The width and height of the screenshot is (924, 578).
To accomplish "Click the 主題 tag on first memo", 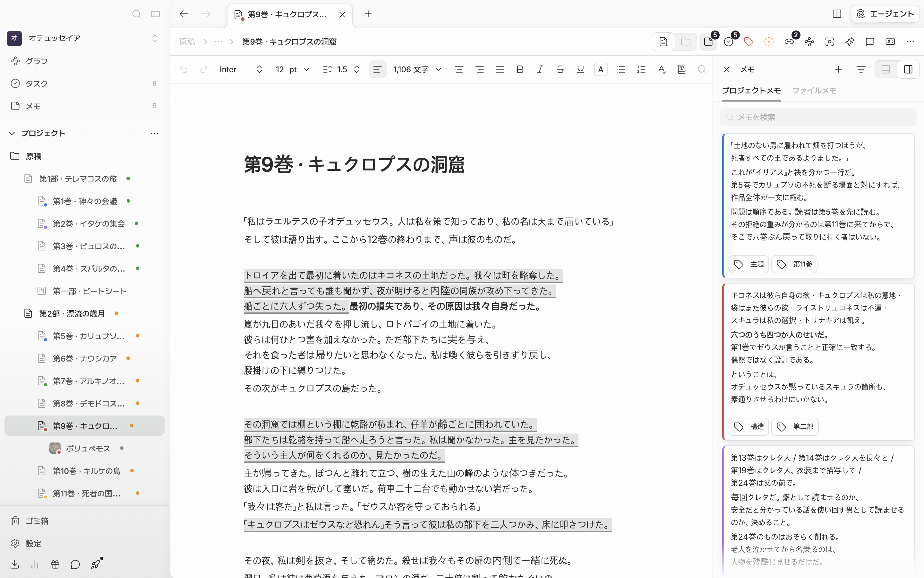I will pyautogui.click(x=749, y=264).
